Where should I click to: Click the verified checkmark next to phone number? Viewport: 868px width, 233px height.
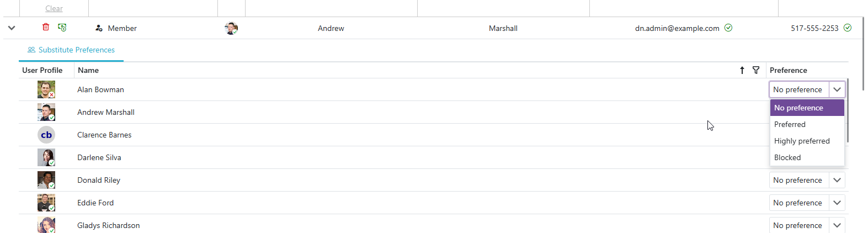tap(848, 28)
